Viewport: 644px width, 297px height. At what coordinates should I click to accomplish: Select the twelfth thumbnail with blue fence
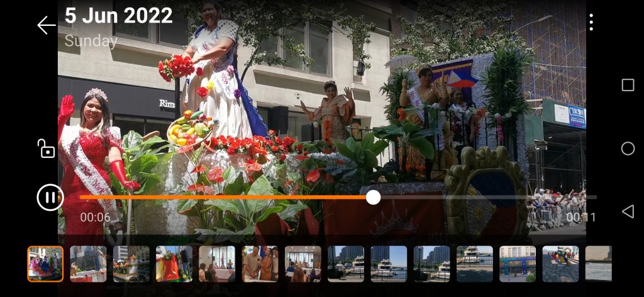point(518,264)
